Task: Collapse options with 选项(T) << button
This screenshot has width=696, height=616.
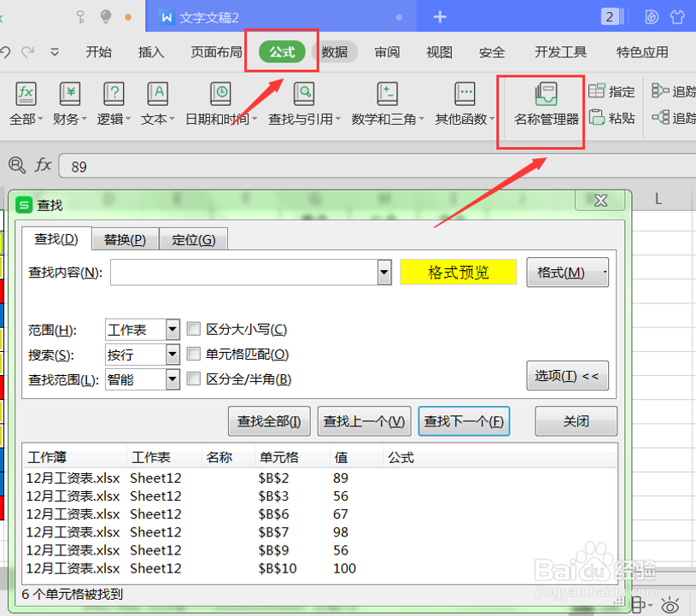Action: tap(567, 376)
